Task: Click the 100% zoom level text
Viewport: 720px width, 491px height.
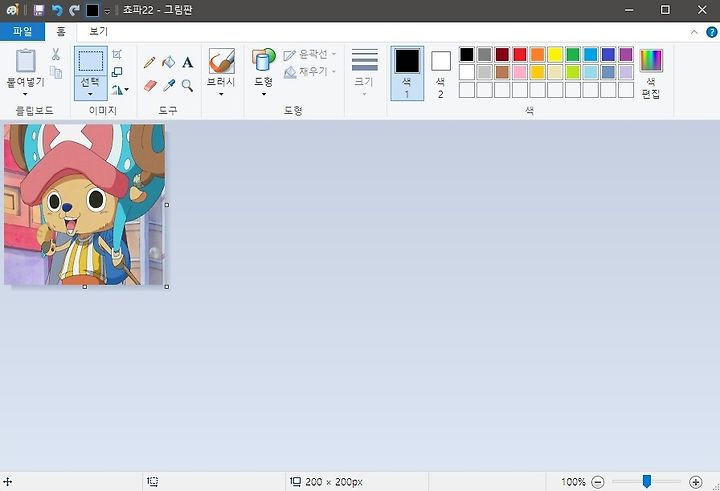Action: pyautogui.click(x=573, y=482)
